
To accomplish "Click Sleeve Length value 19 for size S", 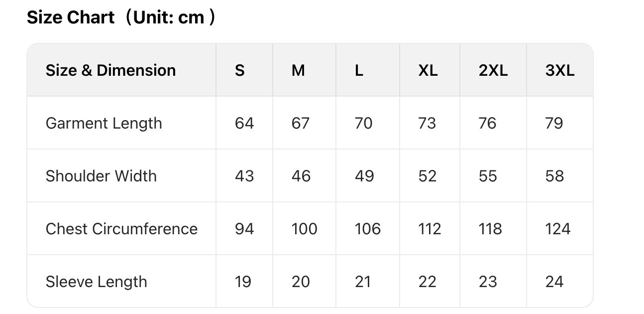I will point(243,282).
